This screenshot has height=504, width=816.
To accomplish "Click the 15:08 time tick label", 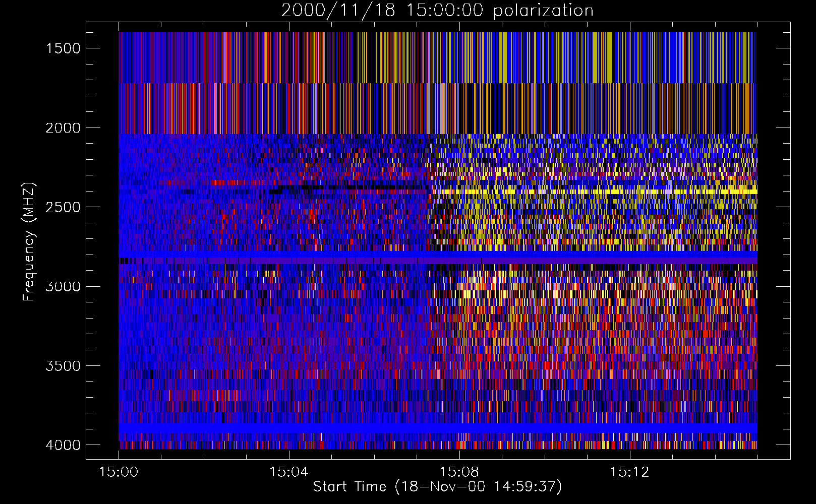I will 459,472.
